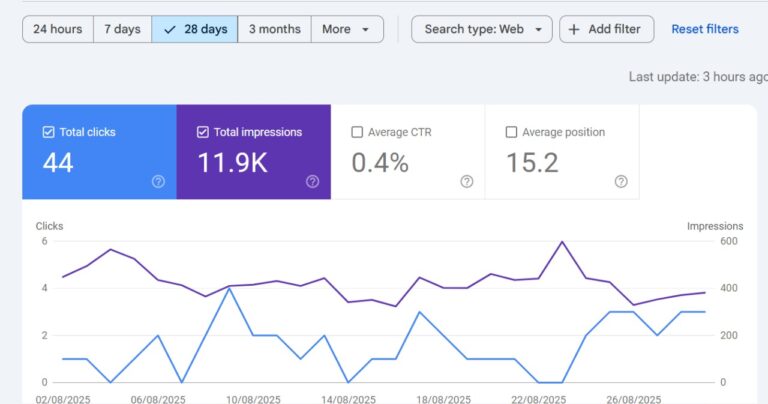Screen dimensions: 768x404
Task: Open help icon on Average CTR card
Action: (x=466, y=181)
